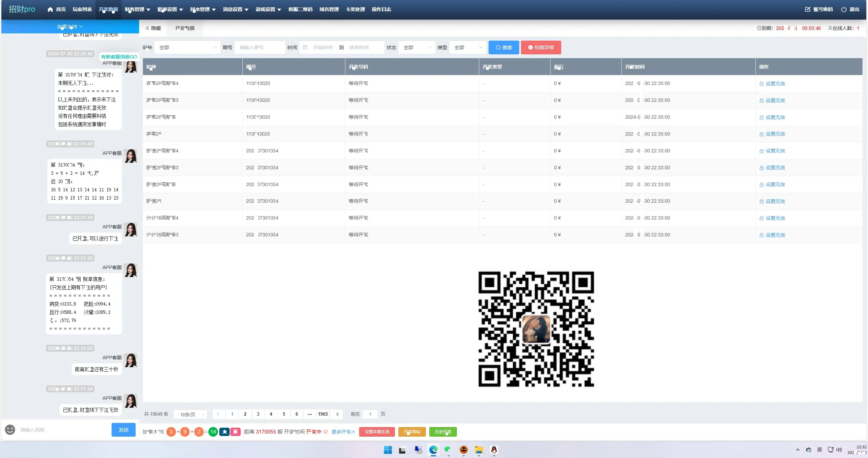Open the 财务管理 menu
This screenshot has width=868, height=458.
[x=137, y=9]
